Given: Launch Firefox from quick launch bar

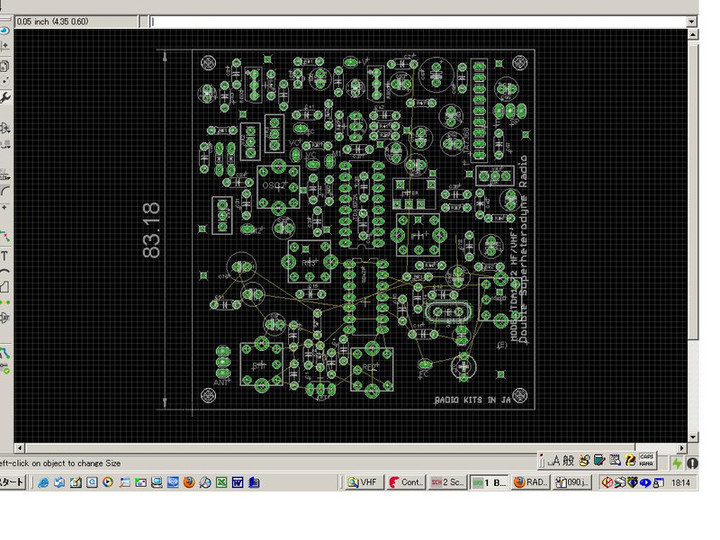Looking at the screenshot, I should [188, 483].
